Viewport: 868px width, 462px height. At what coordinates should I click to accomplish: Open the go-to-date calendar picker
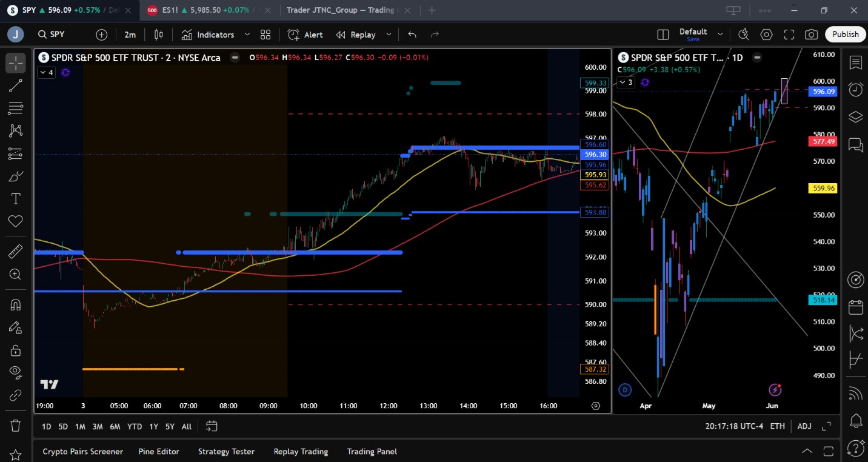click(212, 426)
